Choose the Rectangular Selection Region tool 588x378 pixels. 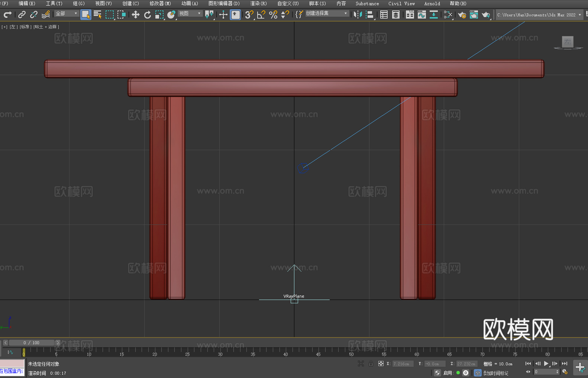(x=110, y=14)
